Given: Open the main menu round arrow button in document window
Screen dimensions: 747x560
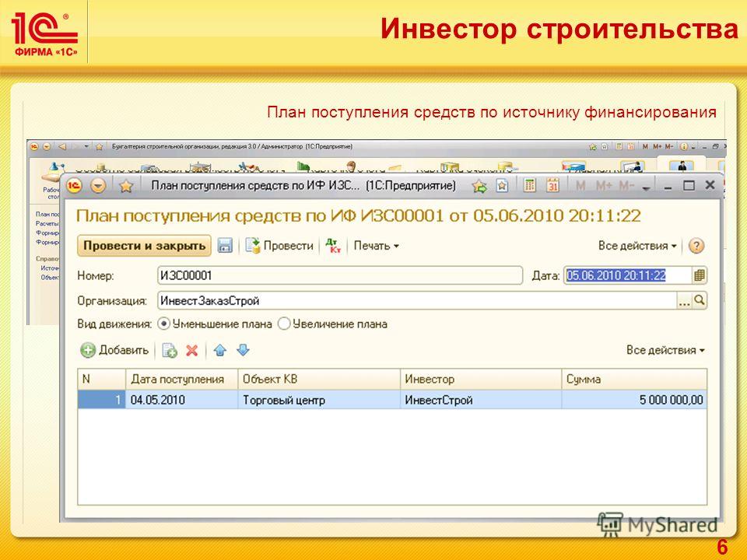Looking at the screenshot, I should tap(98, 186).
